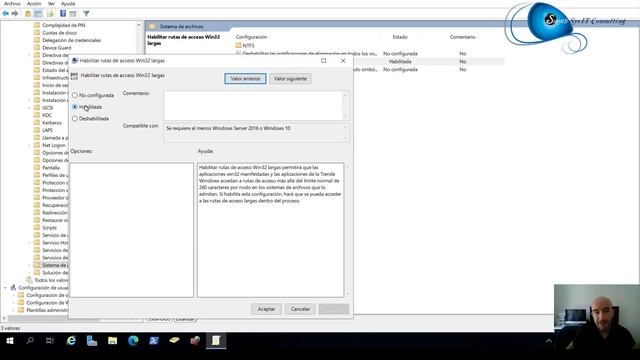The height and width of the screenshot is (360, 640).
Task: Click the Show/Hide action pane toolbar icon
Action: click(73, 13)
